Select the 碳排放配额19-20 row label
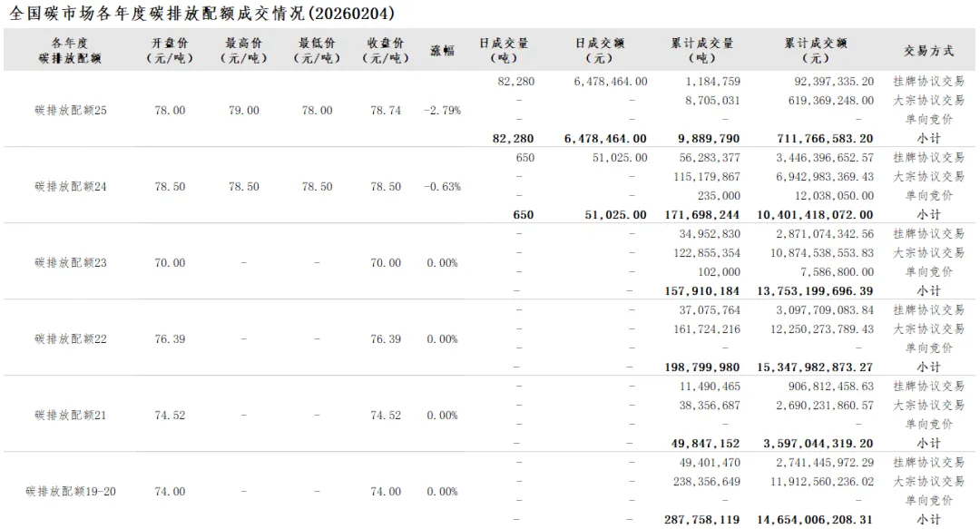 [71, 492]
